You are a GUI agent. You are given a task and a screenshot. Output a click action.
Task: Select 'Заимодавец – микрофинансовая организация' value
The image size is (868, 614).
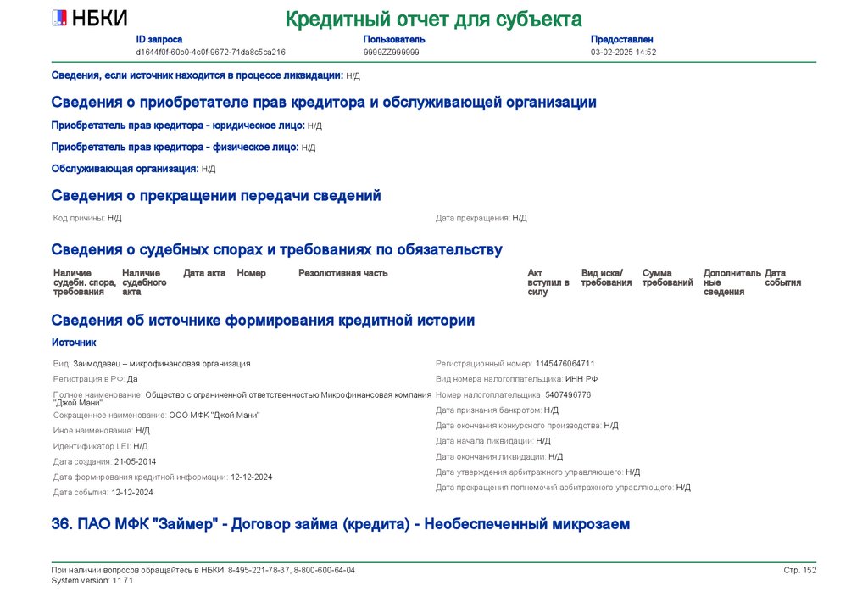tap(162, 364)
